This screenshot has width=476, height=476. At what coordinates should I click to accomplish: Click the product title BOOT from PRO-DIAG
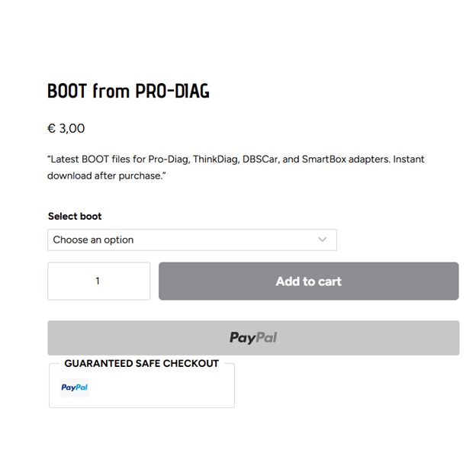(x=128, y=92)
